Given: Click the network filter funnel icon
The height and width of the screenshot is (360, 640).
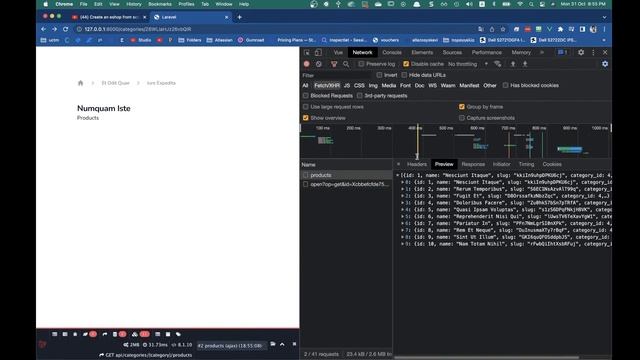Looking at the screenshot, I should [334, 64].
